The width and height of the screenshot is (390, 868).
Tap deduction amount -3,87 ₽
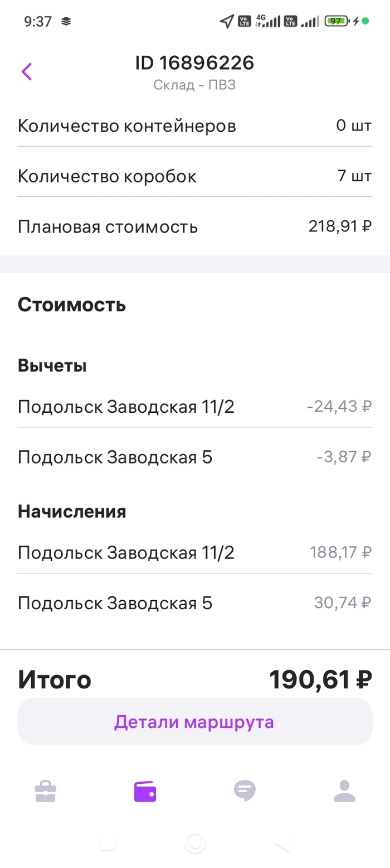[x=343, y=457]
